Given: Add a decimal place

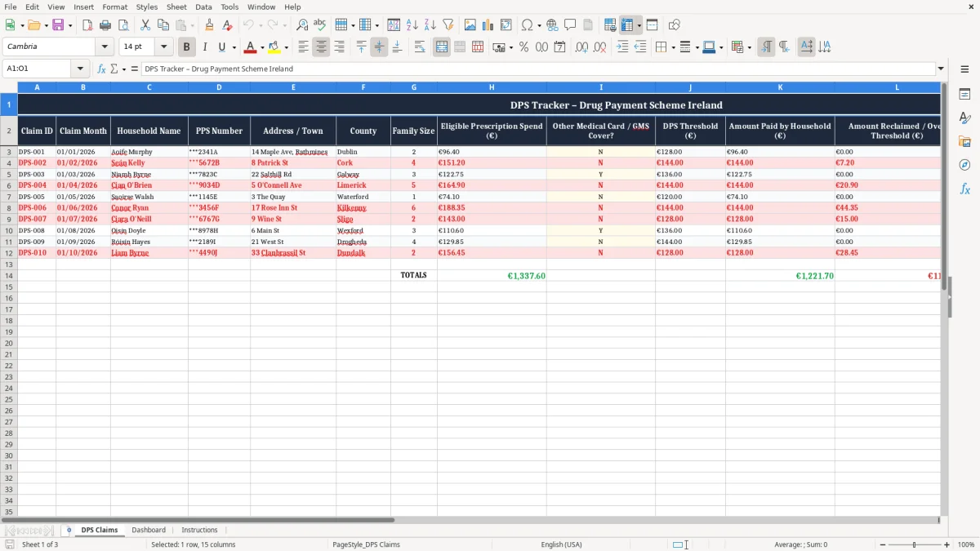Looking at the screenshot, I should pyautogui.click(x=581, y=47).
